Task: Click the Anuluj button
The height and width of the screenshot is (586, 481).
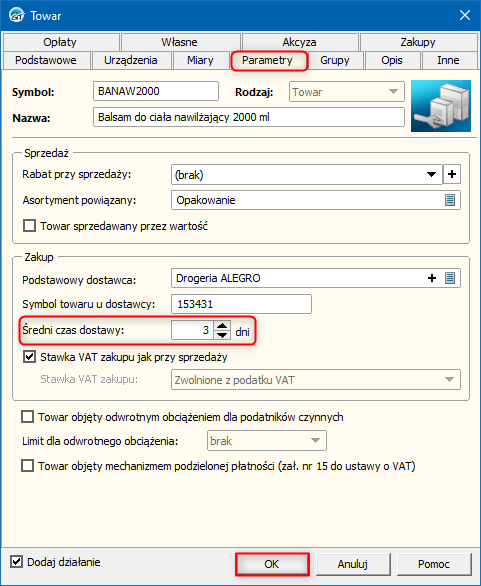Action: (352, 564)
